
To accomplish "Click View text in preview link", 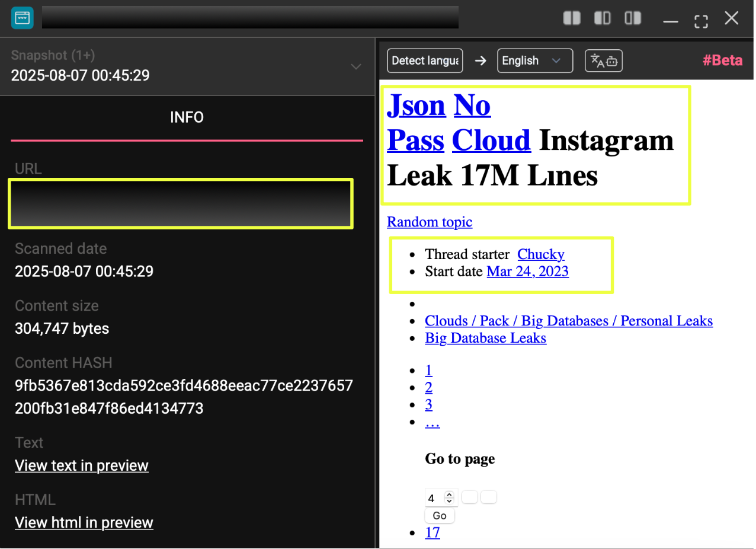I will pos(81,465).
